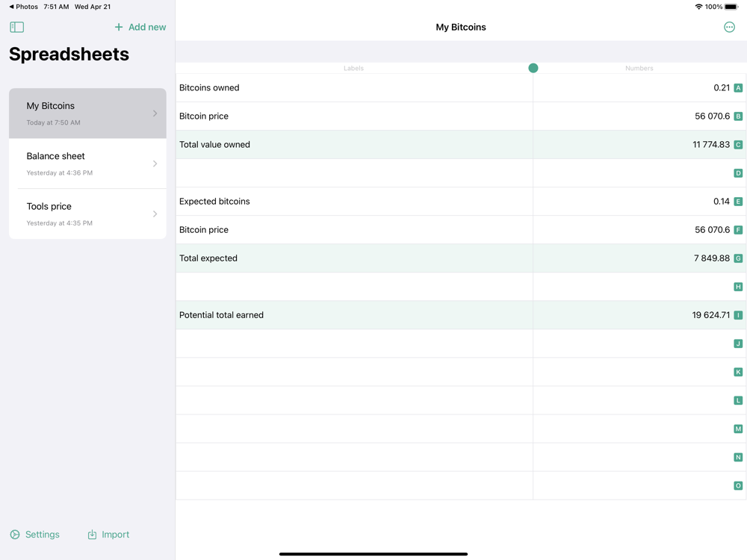Screen dimensions: 747x560
Task: Click the Add new button
Action: coord(140,27)
